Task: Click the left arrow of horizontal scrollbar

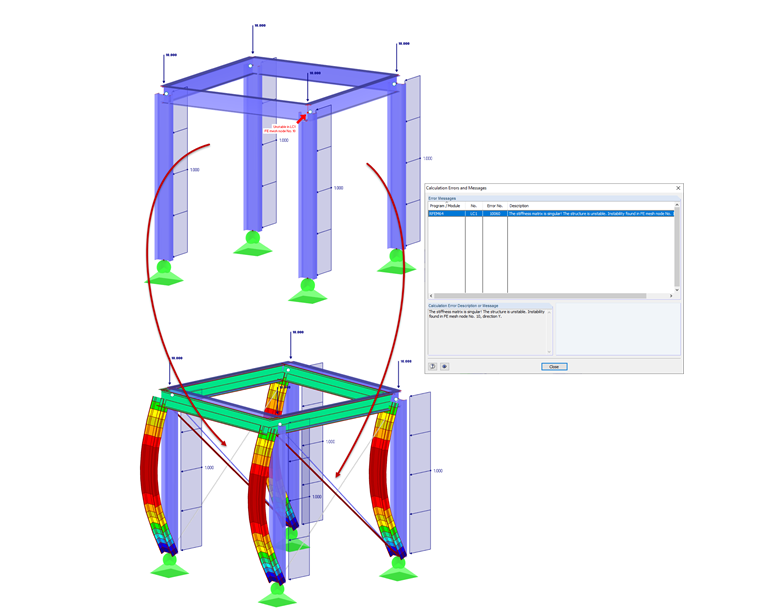Action: coord(431,296)
